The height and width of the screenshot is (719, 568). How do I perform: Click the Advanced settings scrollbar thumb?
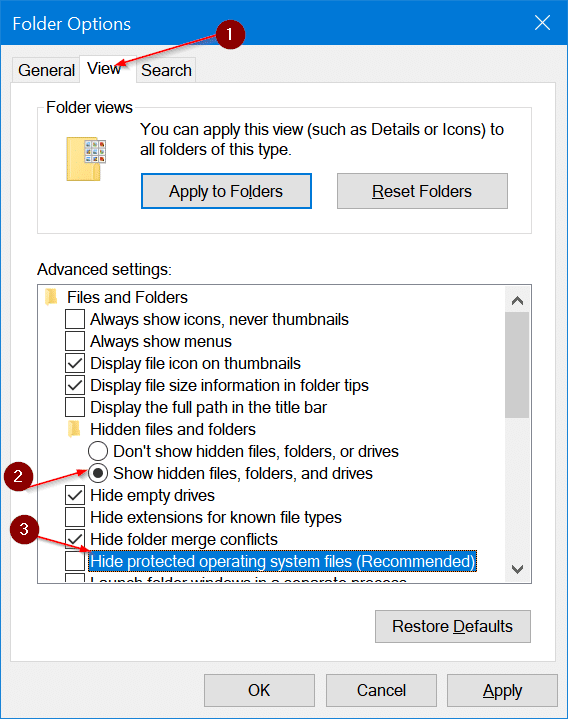click(517, 365)
